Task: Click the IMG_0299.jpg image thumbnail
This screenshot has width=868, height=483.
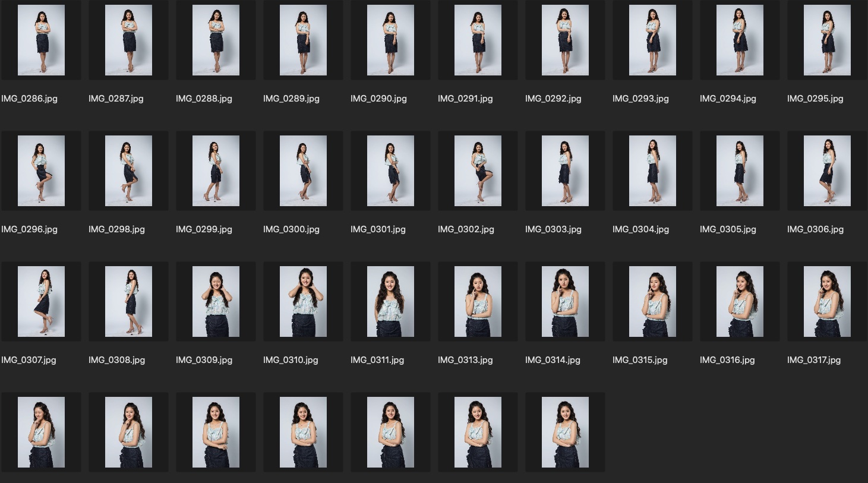Action: click(x=216, y=171)
